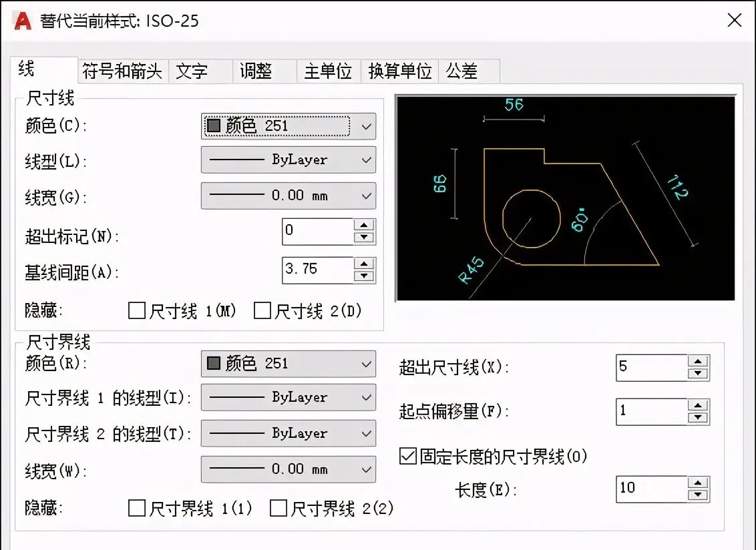This screenshot has height=550, width=756.
Task: Open the dimension line color dropdown showing 颜色 251
Action: 367,126
